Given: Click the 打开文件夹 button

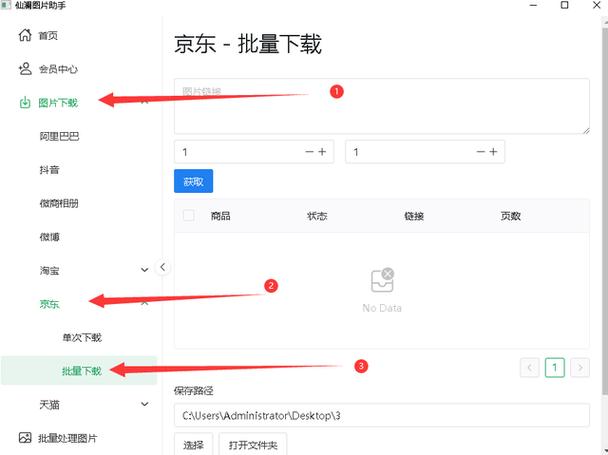Looking at the screenshot, I should pyautogui.click(x=253, y=445).
